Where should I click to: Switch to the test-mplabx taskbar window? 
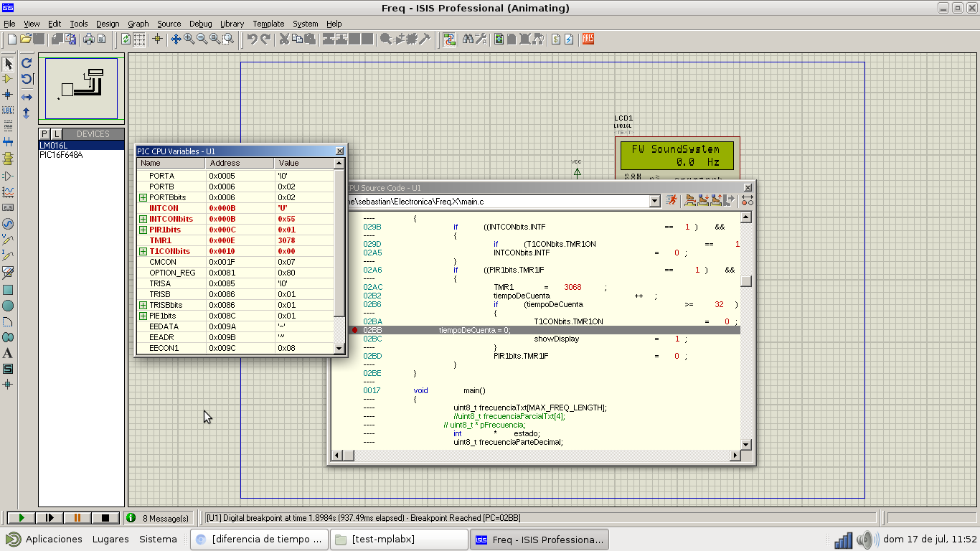[x=399, y=539]
